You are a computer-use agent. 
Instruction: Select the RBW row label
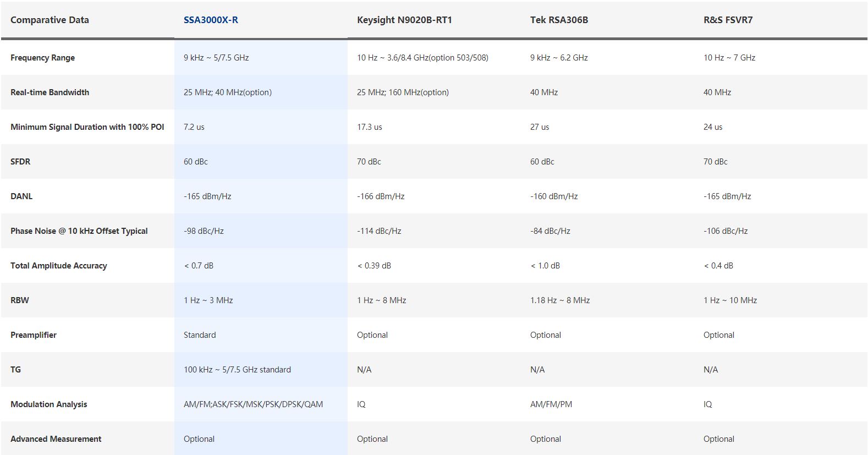pyautogui.click(x=20, y=300)
